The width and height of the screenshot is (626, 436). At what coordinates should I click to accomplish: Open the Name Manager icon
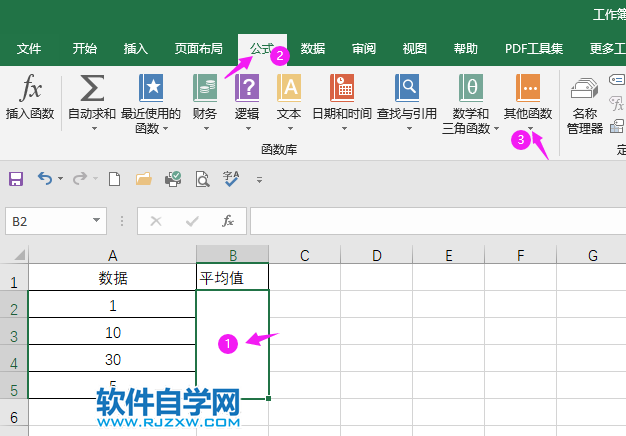584,89
